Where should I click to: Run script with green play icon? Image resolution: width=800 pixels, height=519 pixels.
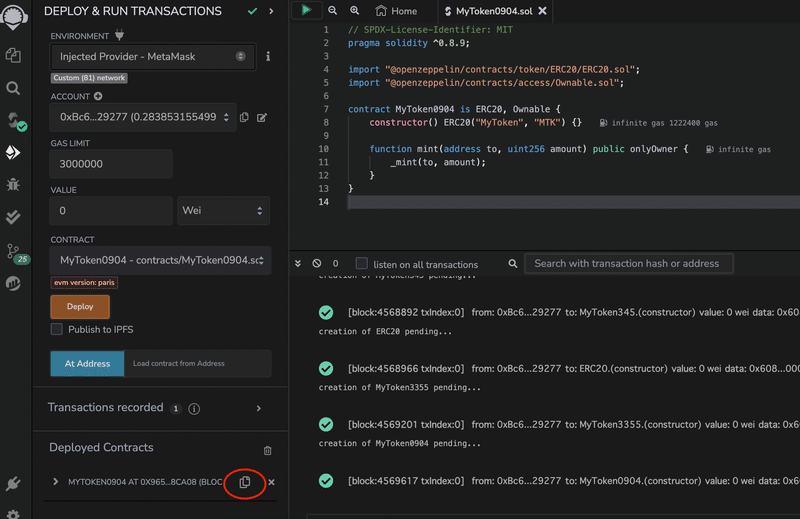[x=306, y=10]
